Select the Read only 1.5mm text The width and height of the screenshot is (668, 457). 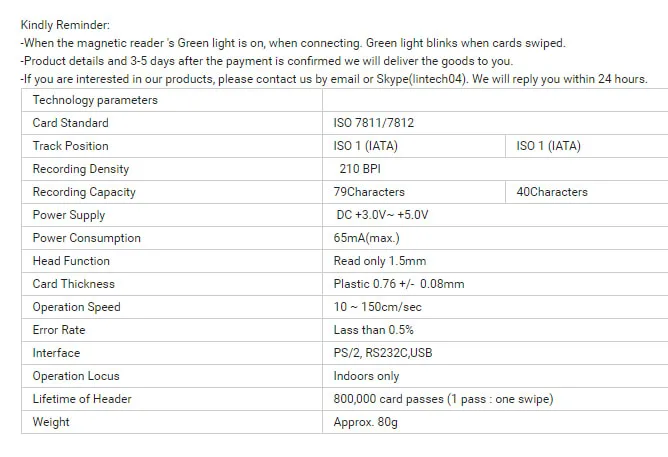click(x=380, y=261)
